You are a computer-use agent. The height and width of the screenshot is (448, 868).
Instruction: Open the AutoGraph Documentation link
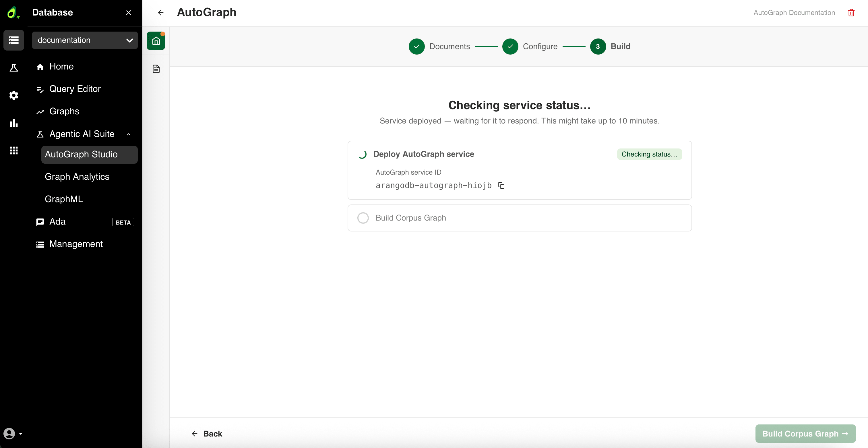(x=794, y=13)
